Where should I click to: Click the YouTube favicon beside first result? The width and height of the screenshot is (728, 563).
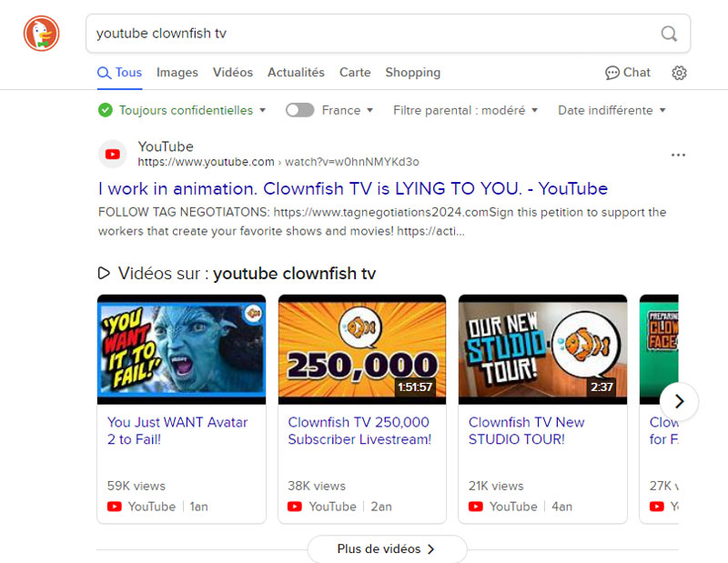pyautogui.click(x=112, y=154)
